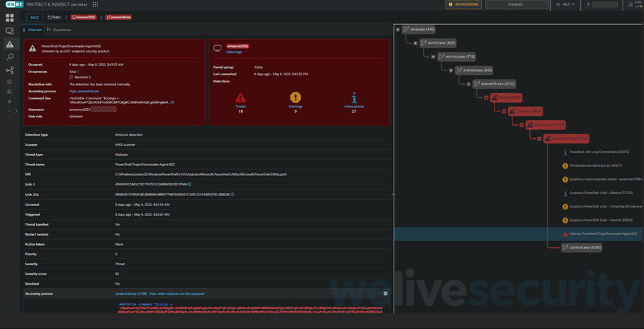Screen dimensions: 644x329
Task: Open the Detections warning triangle in sidebar
Action: 9,44
